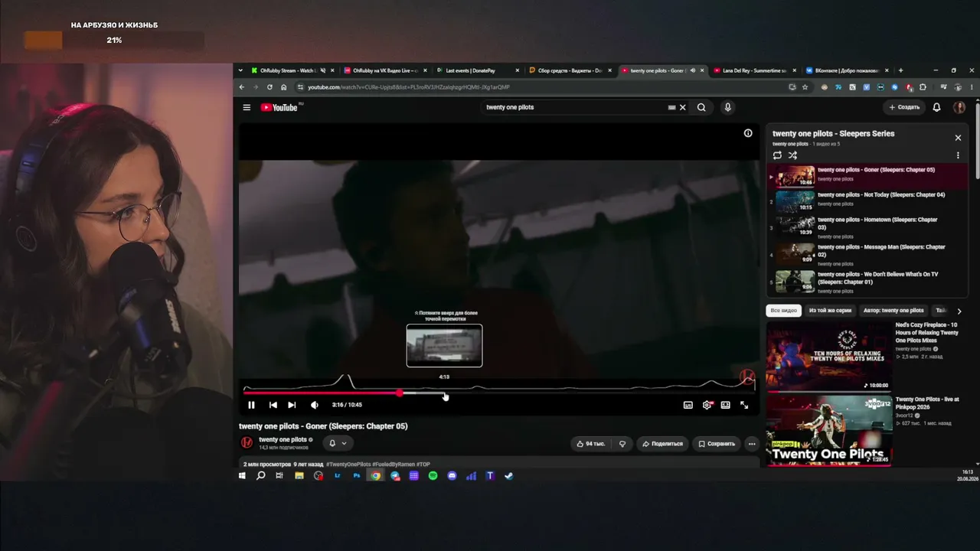Switch to the 'Сбор средств - Виджеты' tab

(570, 70)
